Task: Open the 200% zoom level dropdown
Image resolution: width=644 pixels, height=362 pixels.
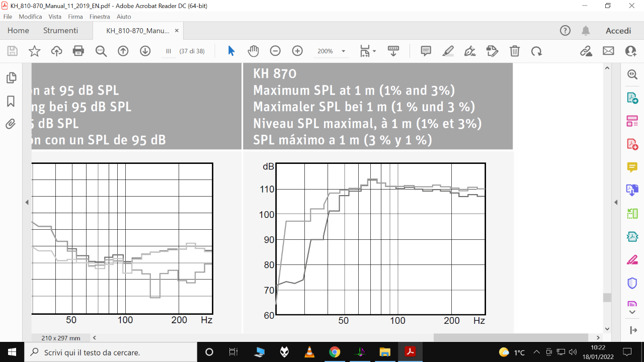Action: click(x=343, y=51)
